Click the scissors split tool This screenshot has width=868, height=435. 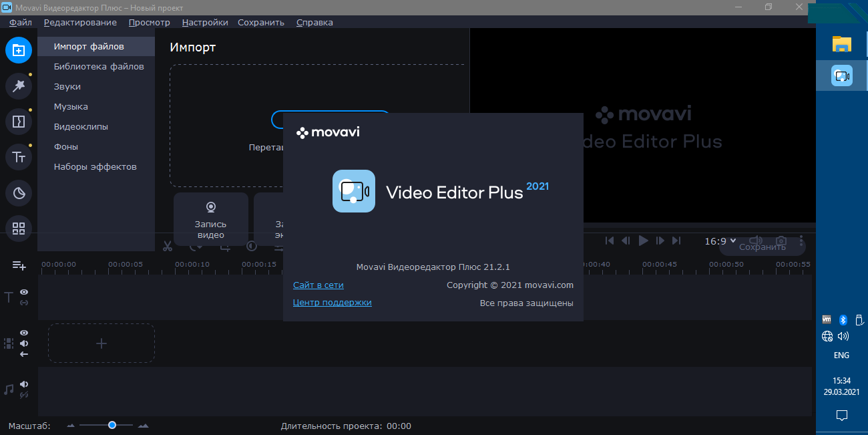click(168, 246)
